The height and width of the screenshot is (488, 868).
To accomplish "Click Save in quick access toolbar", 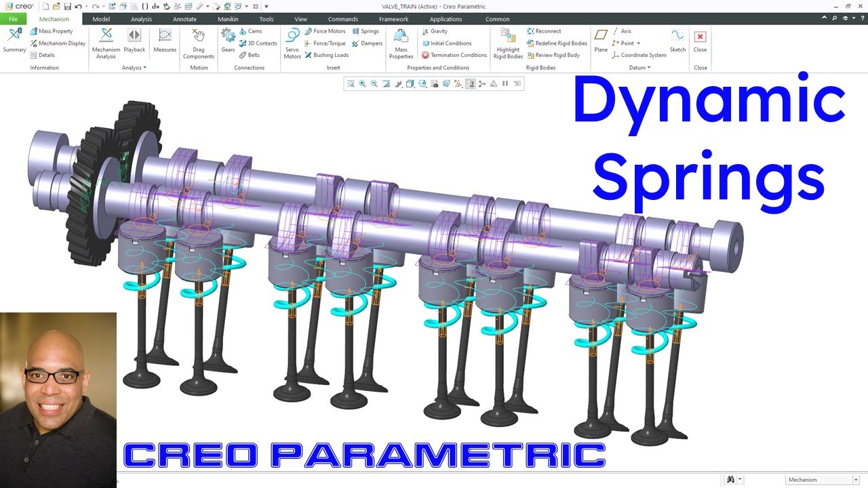I will pos(67,6).
